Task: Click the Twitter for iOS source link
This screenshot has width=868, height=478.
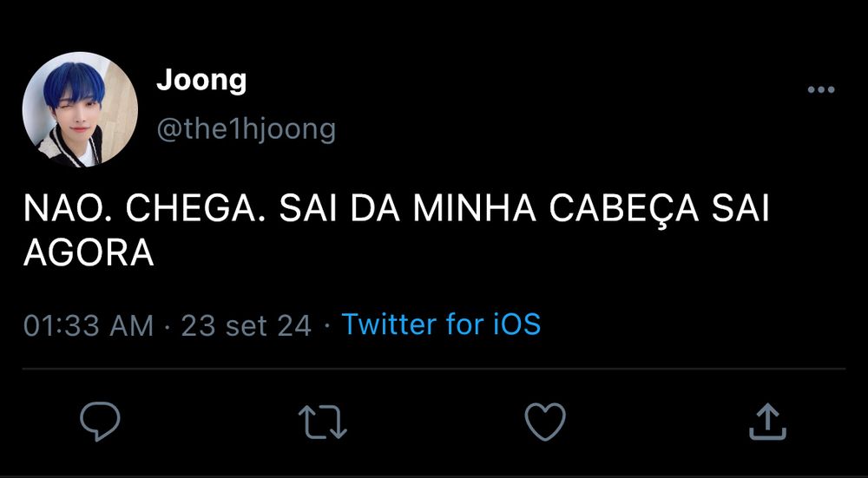Action: 441,324
